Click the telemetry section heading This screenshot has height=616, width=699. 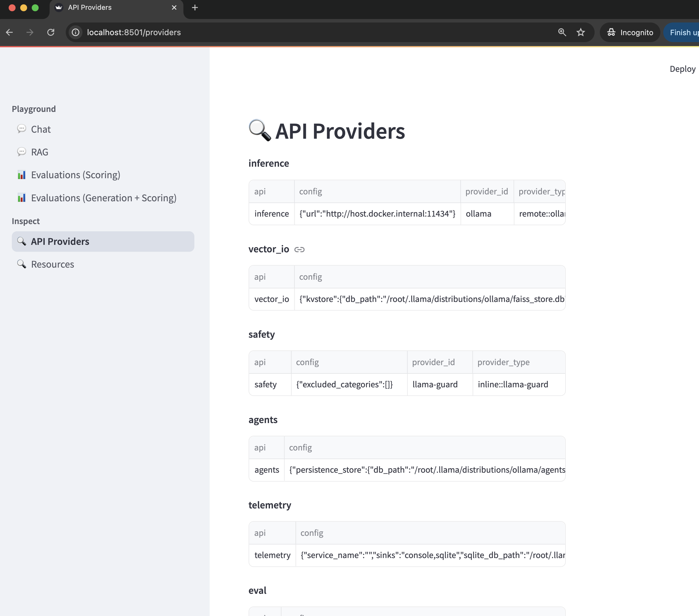(270, 505)
